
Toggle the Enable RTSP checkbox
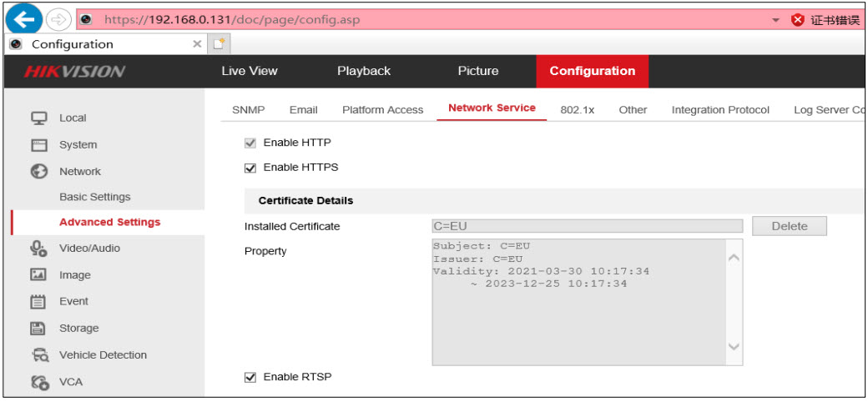(x=250, y=377)
